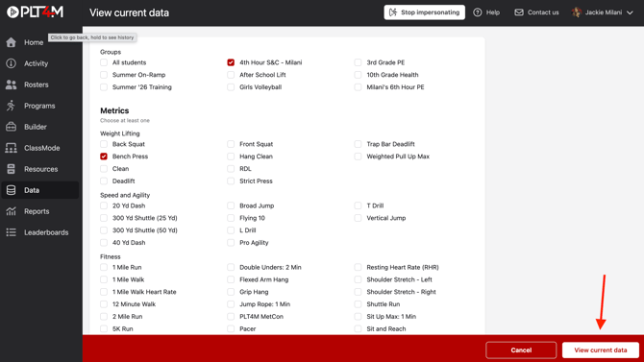644x362 pixels.
Task: Check the 40 Yd Dash metric
Action: (x=104, y=243)
